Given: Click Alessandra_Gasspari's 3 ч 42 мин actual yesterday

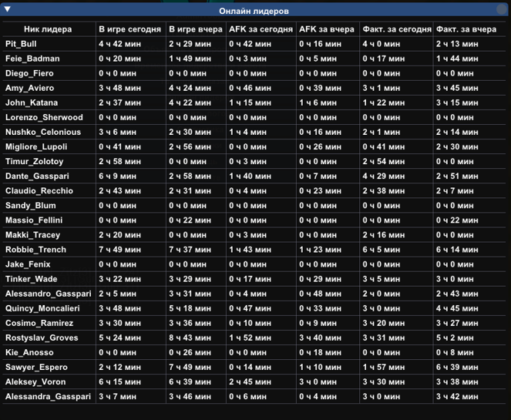Looking at the screenshot, I should point(457,397).
